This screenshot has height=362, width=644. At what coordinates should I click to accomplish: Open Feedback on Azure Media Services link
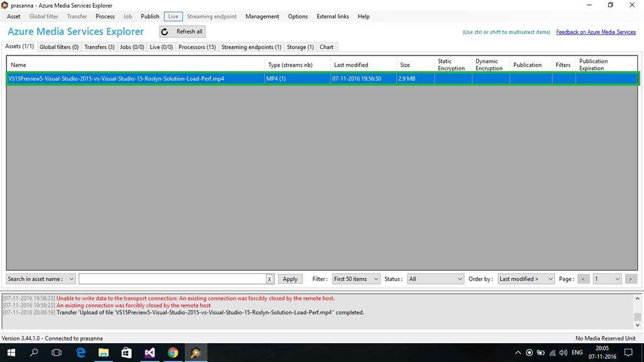[x=596, y=32]
